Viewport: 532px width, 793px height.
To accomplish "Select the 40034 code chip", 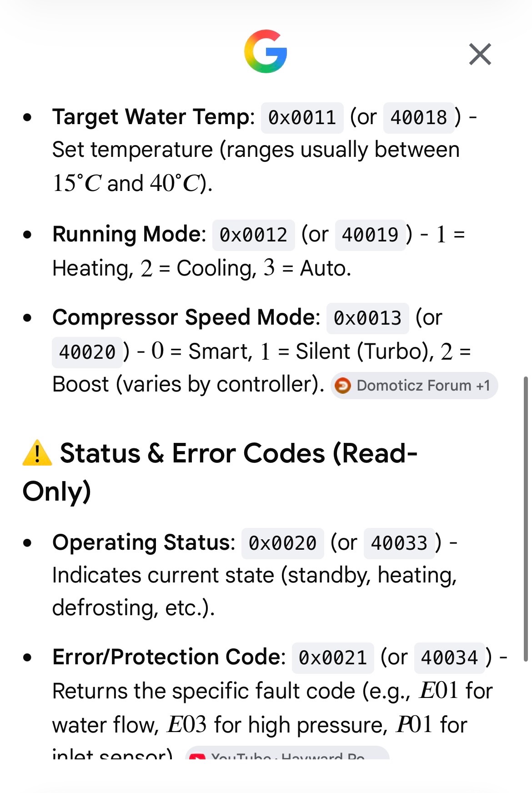I will (x=450, y=658).
